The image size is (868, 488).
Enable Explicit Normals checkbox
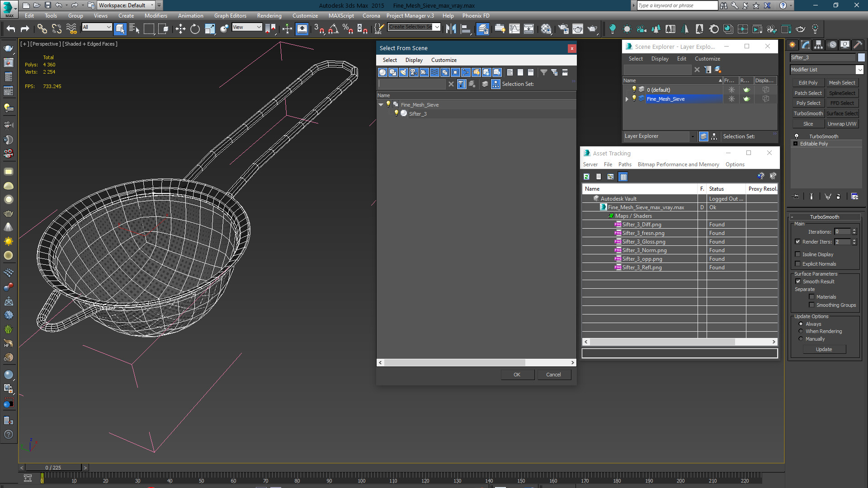click(x=798, y=264)
